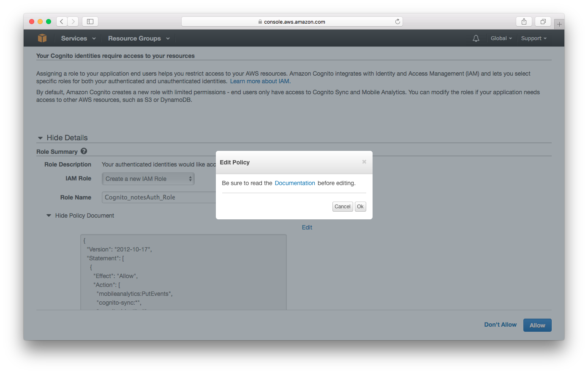This screenshot has width=588, height=374.
Task: Open the Resource Groups menu
Action: [139, 38]
